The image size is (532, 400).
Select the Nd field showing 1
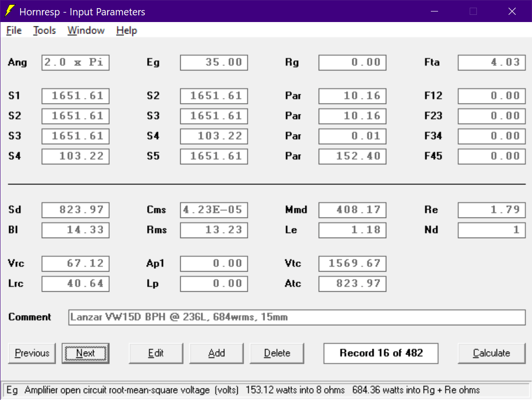tap(491, 230)
